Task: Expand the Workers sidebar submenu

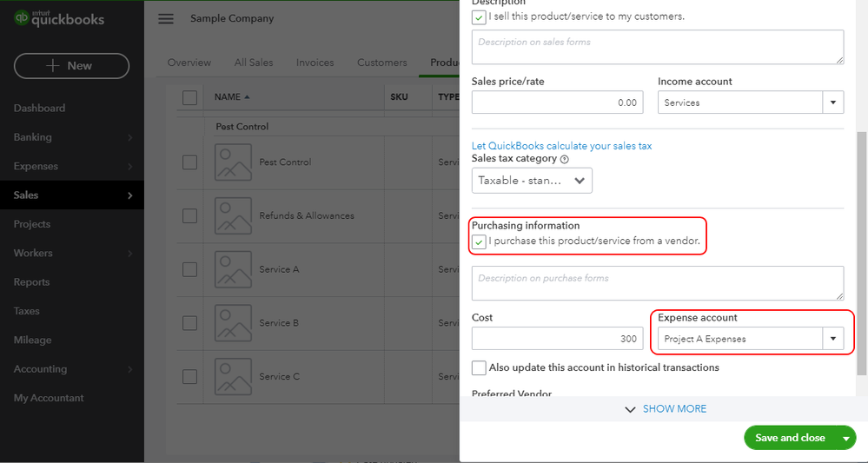Action: point(130,253)
